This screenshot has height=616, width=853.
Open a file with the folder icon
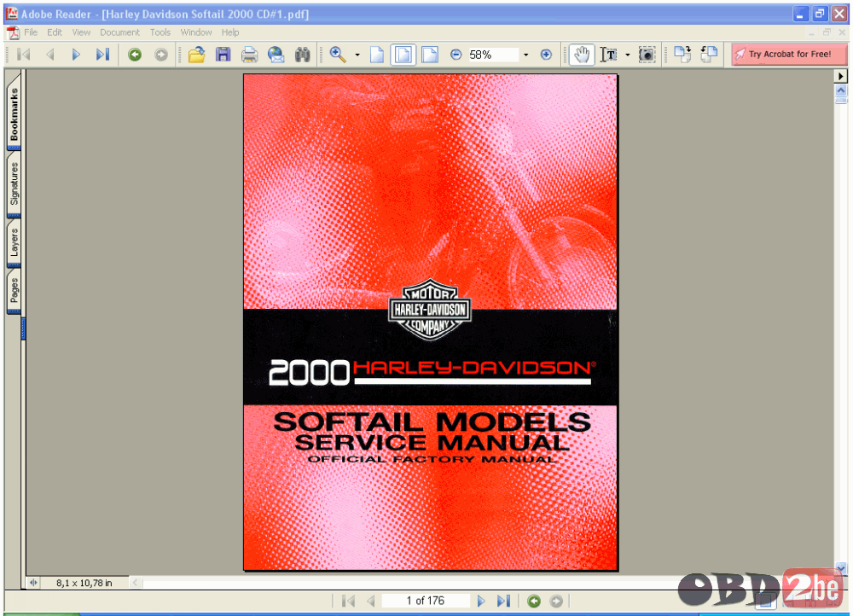(196, 55)
